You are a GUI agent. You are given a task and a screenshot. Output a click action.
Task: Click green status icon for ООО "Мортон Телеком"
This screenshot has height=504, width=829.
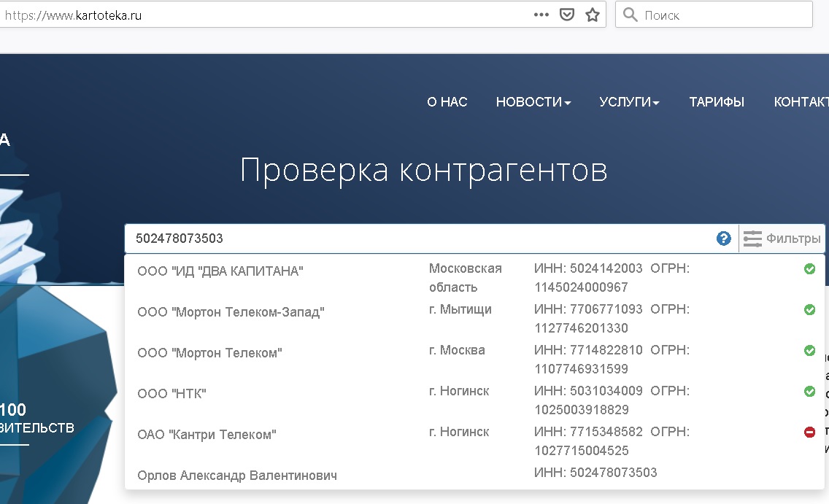(x=809, y=350)
